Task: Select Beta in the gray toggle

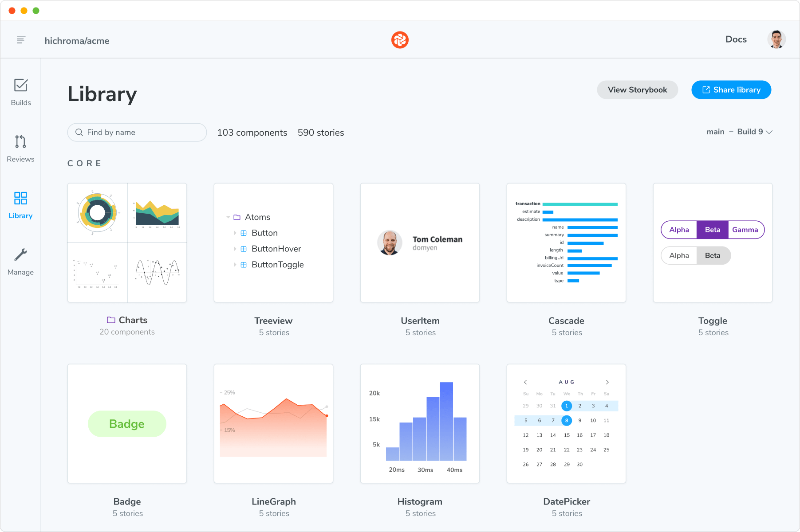Action: pos(713,255)
